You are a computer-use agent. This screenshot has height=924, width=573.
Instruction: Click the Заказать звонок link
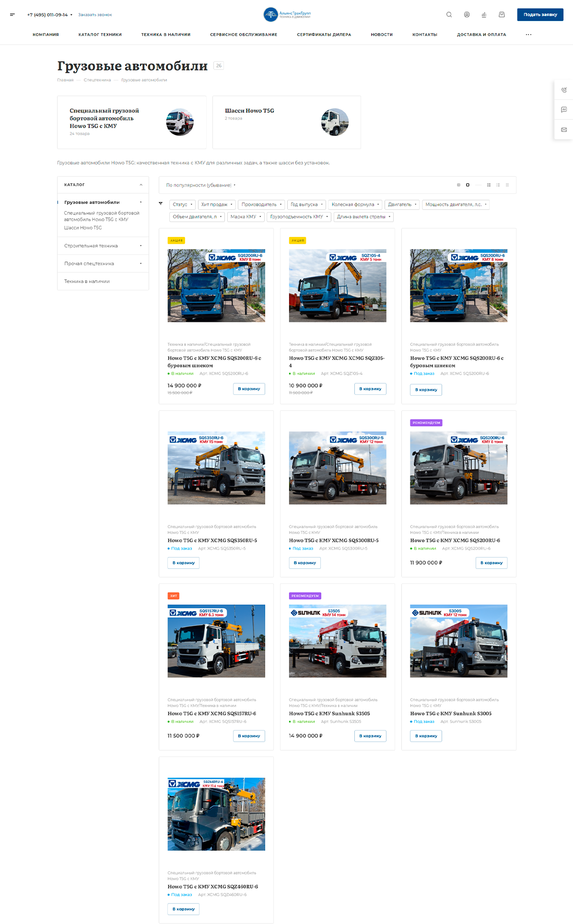[95, 15]
